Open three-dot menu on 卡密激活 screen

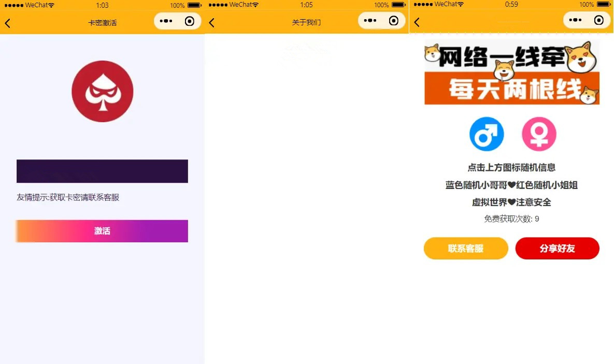[x=166, y=21]
